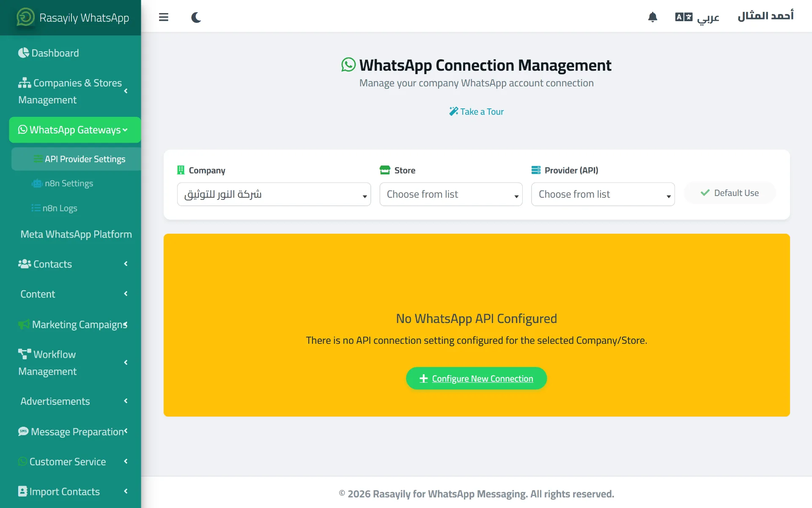Click the n8n Settings robot icon

[37, 183]
